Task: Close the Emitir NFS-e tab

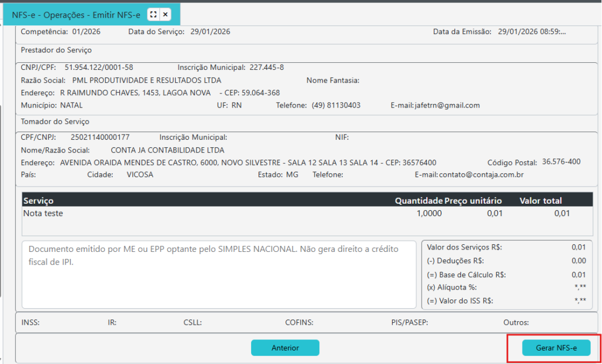Action: [x=165, y=14]
